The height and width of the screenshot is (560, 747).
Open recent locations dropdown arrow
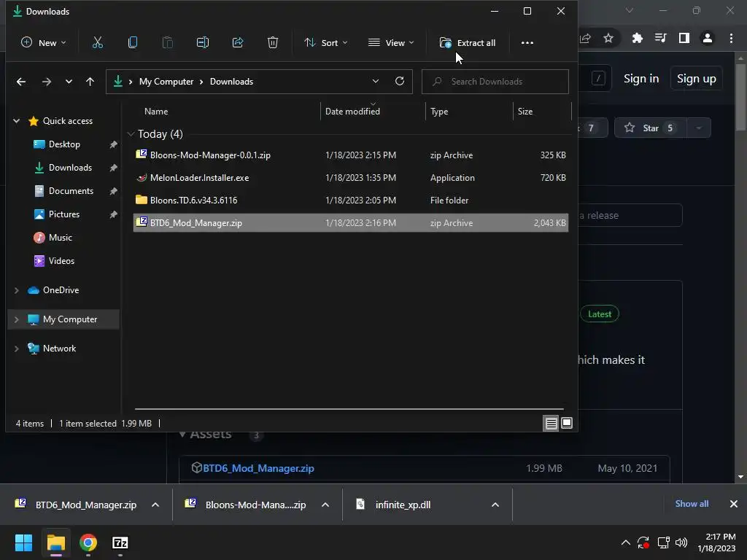click(69, 82)
